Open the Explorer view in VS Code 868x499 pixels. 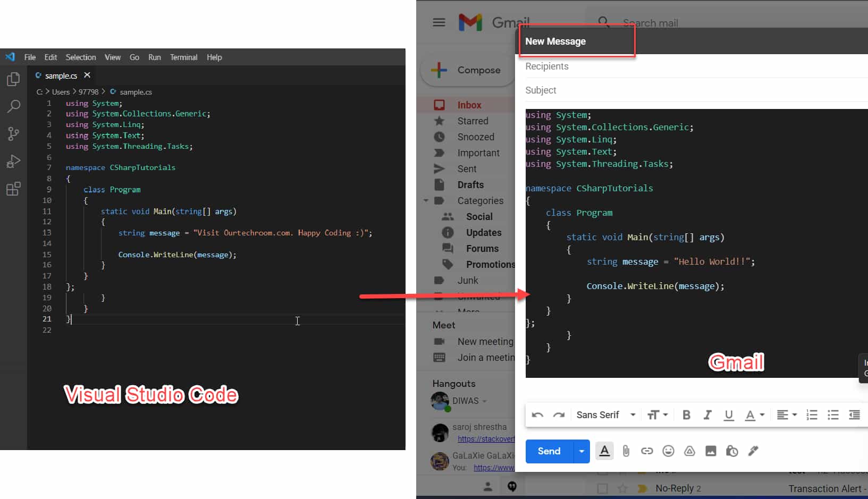point(13,79)
